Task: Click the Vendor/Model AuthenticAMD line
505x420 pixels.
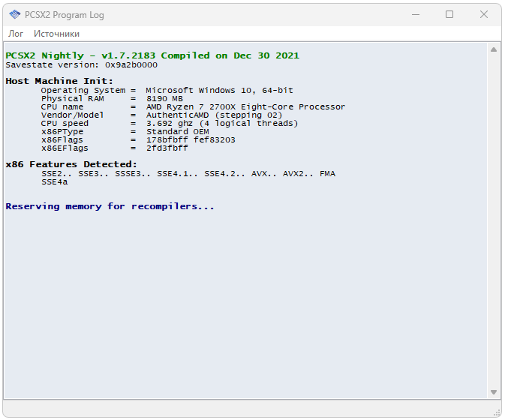Action: tap(161, 115)
